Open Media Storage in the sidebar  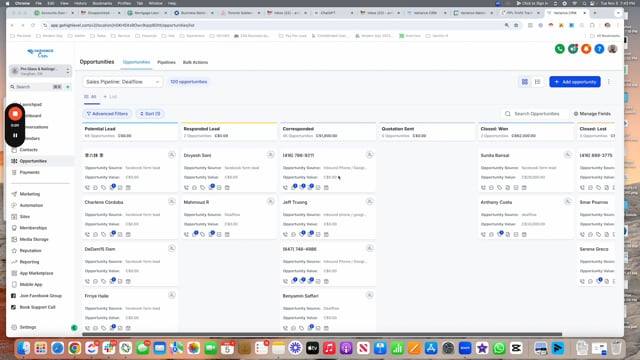coord(34,239)
